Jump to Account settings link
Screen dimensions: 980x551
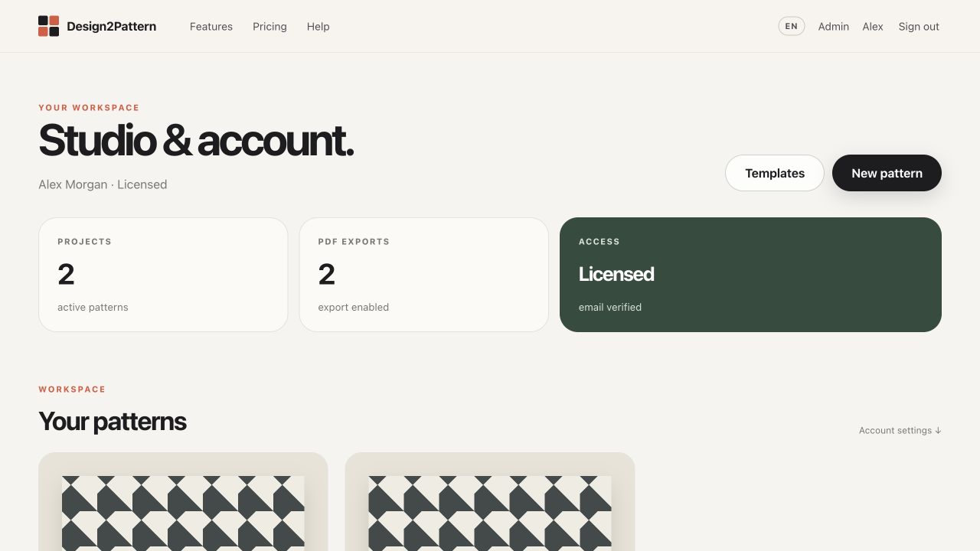tap(900, 430)
